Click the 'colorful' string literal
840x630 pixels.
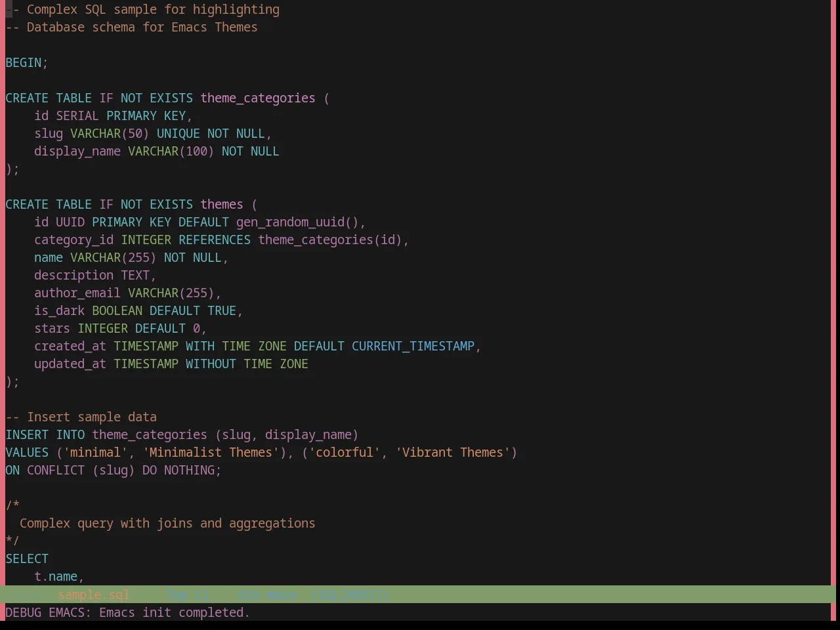click(x=345, y=452)
